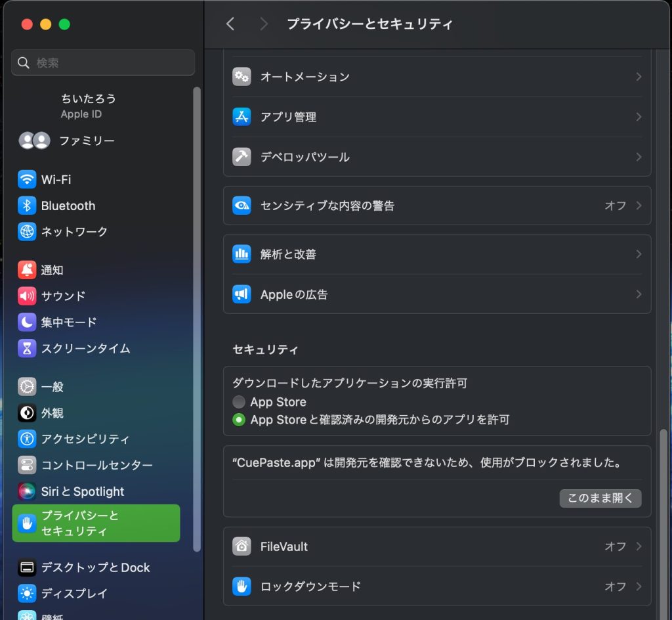Go to スクリーンタイム settings pane
The height and width of the screenshot is (620, 672).
96,348
